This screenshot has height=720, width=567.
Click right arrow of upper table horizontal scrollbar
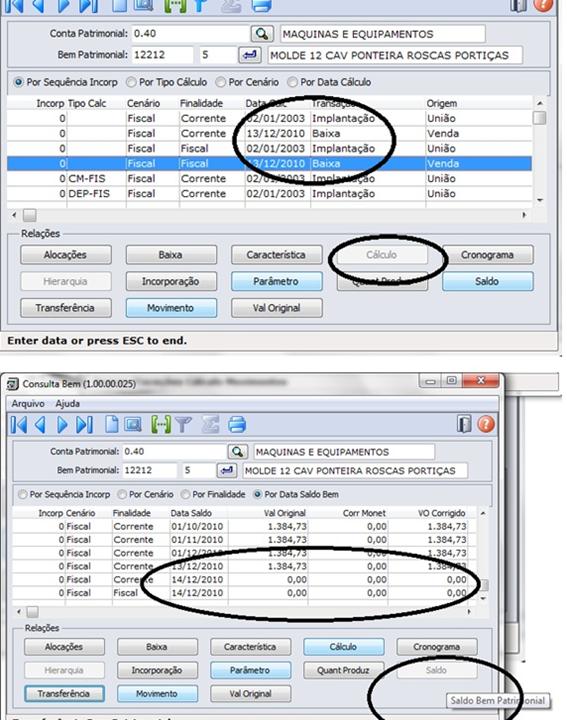pyautogui.click(x=524, y=215)
